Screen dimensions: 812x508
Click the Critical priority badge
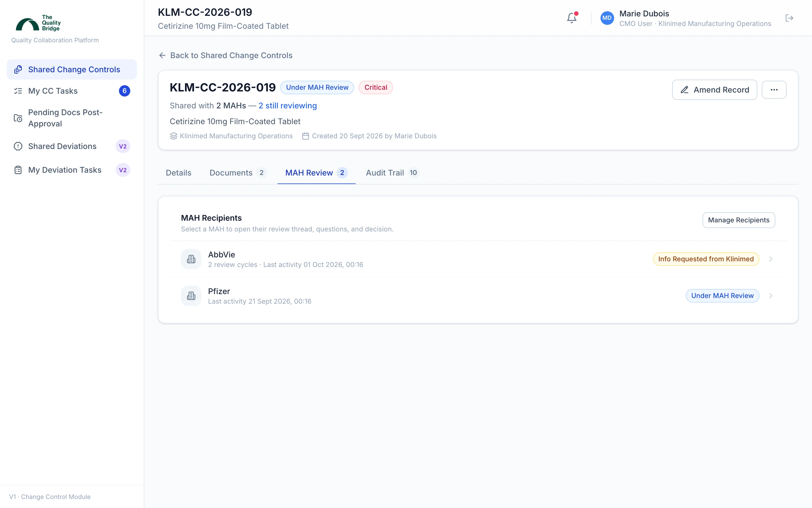pyautogui.click(x=376, y=87)
